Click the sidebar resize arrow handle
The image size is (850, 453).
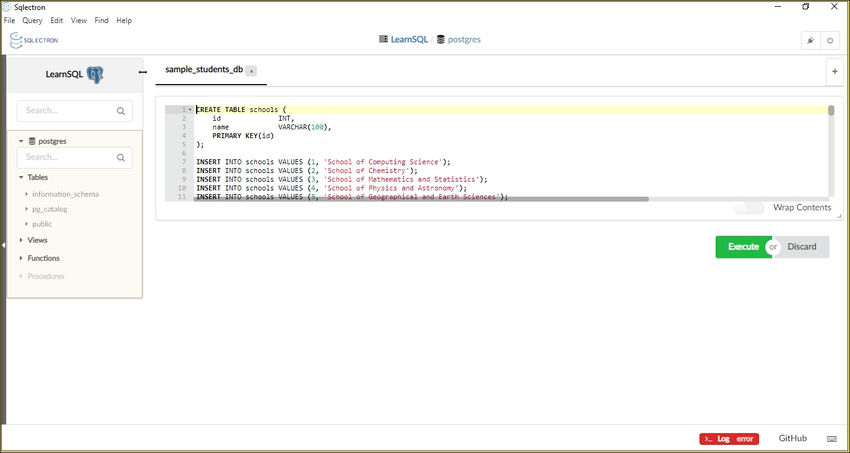point(143,72)
